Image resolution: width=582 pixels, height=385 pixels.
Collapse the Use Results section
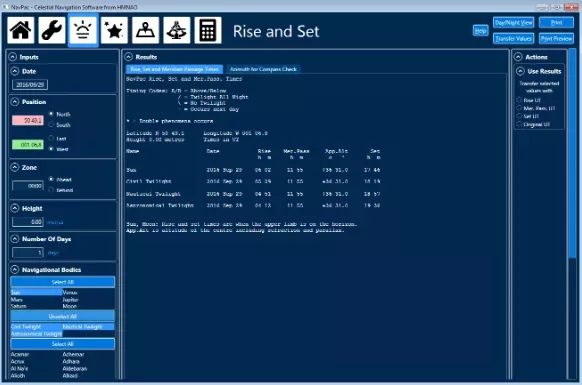coord(520,71)
